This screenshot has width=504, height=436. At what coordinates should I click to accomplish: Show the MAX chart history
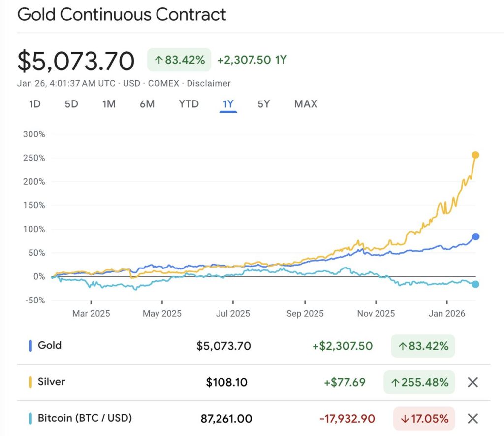[305, 104]
